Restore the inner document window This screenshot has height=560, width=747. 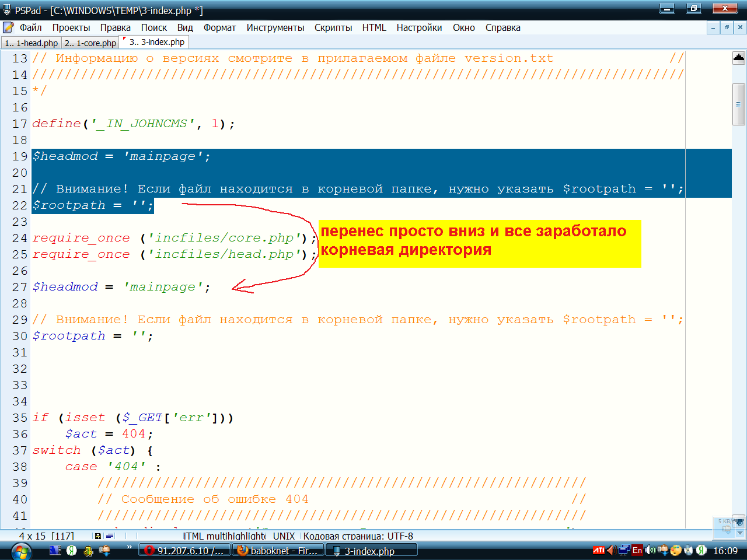(x=727, y=27)
